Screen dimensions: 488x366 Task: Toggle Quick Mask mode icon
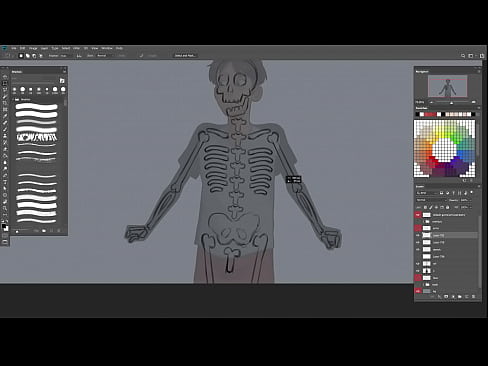pyautogui.click(x=5, y=236)
